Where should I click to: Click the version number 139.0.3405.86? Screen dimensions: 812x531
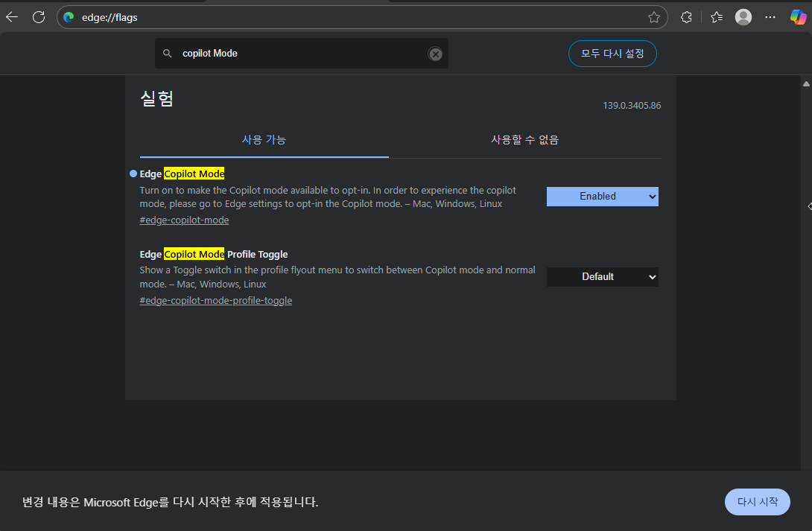(632, 106)
